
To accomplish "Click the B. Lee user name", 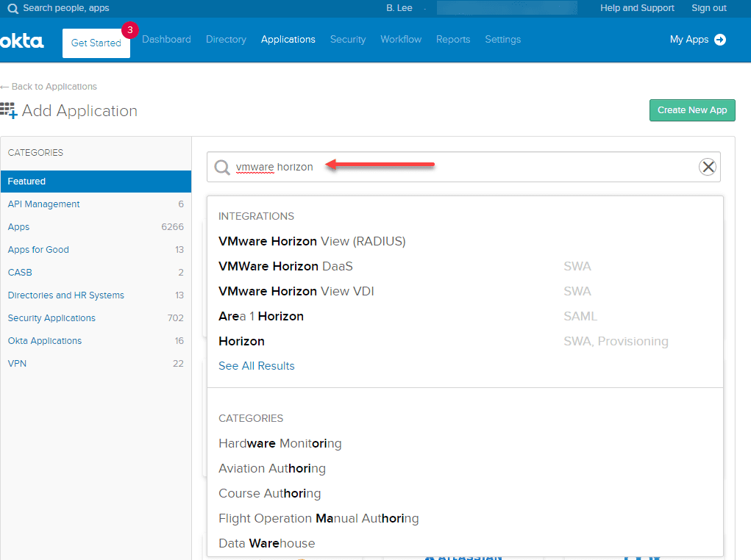I will [x=399, y=8].
